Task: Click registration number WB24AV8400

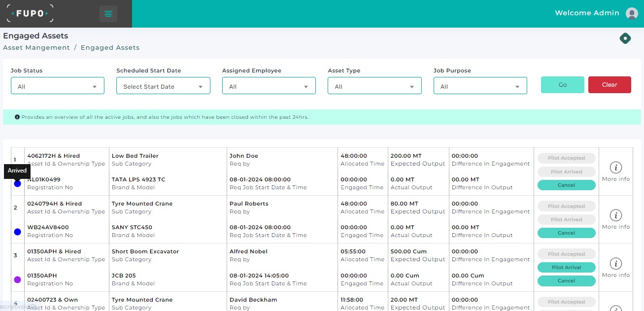Action: tap(48, 228)
